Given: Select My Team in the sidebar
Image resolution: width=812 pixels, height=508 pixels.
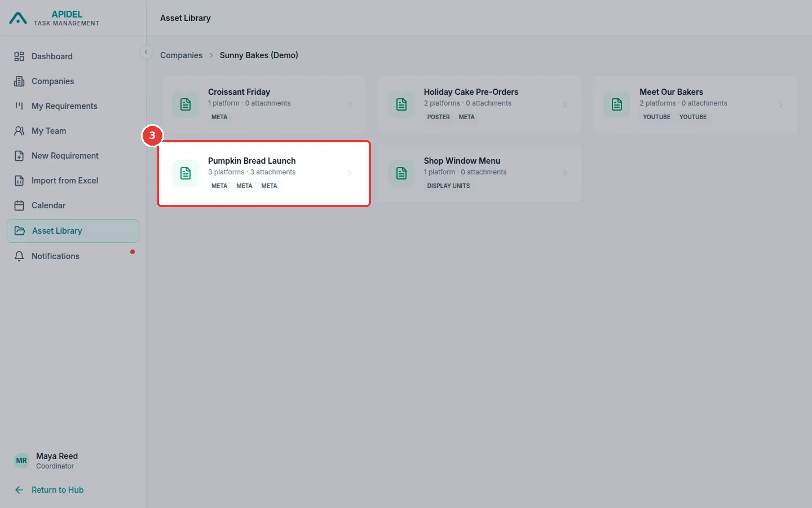Looking at the screenshot, I should (x=73, y=131).
